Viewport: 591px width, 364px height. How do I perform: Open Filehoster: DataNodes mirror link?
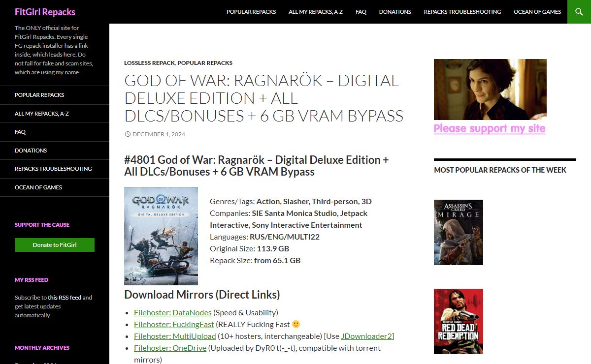coord(173,312)
